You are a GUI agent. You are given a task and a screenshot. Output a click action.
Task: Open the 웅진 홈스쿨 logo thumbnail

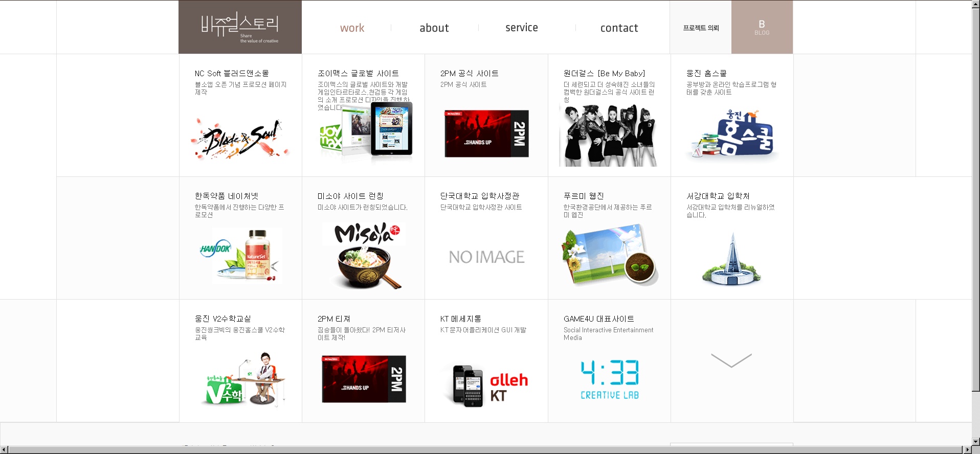[x=732, y=133]
